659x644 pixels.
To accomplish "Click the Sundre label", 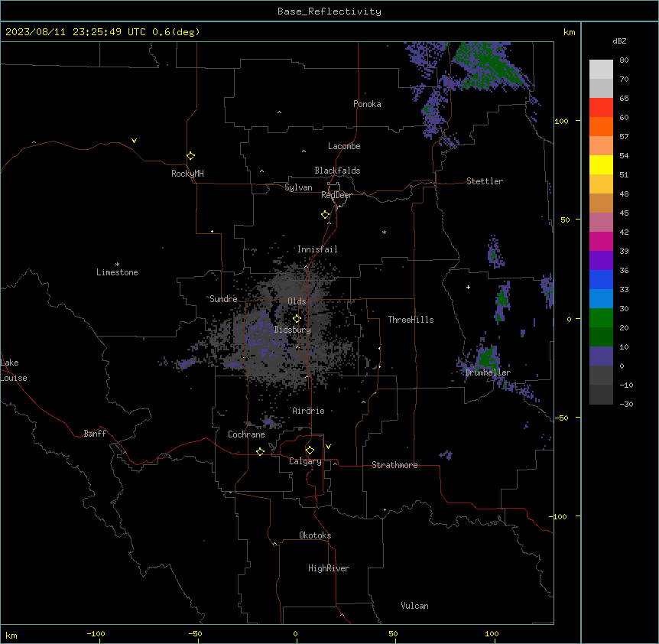I will pyautogui.click(x=223, y=299).
